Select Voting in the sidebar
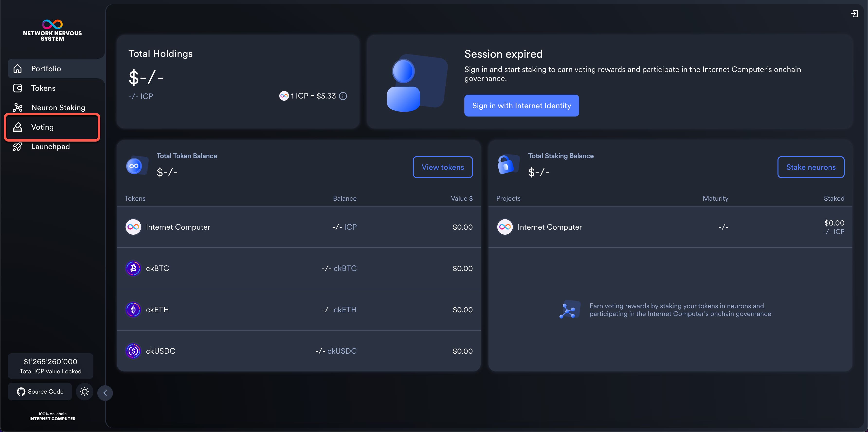868x432 pixels. pyautogui.click(x=43, y=127)
